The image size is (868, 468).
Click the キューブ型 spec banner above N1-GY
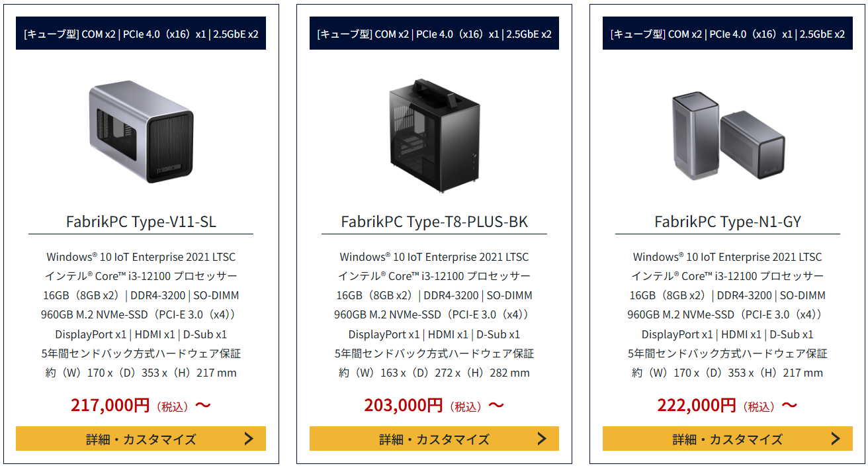[728, 34]
